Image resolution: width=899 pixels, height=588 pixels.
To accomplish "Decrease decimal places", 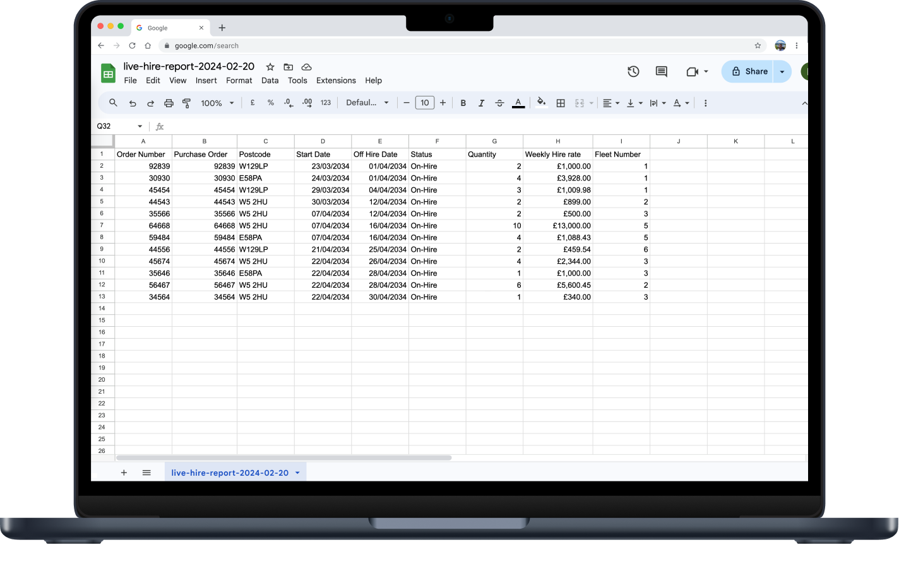I will [289, 103].
